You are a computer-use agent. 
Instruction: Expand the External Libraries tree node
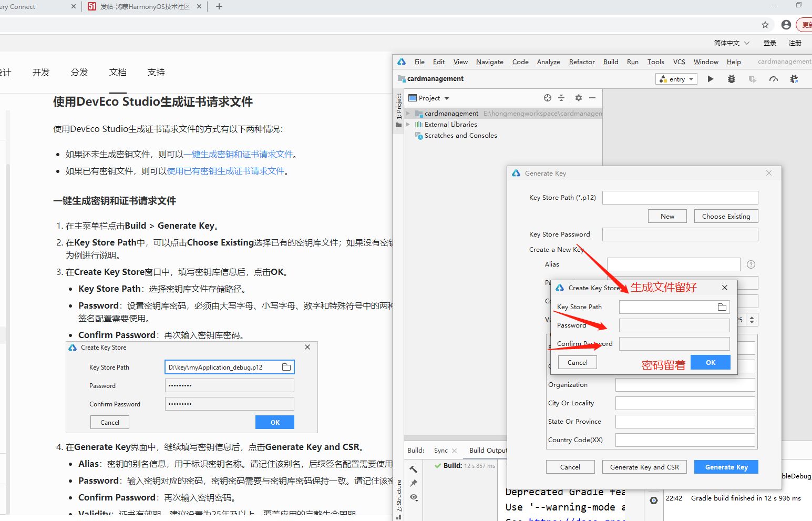click(x=408, y=125)
